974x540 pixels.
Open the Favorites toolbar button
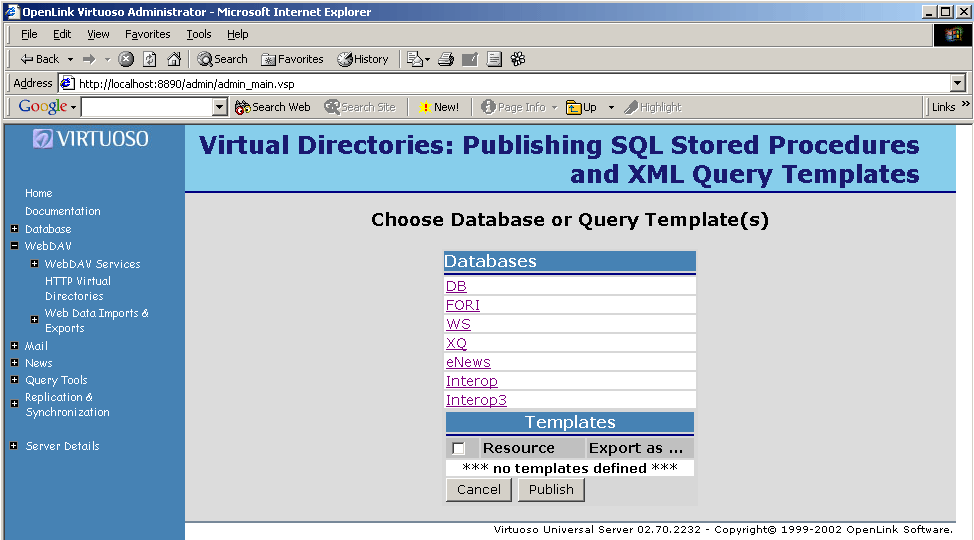[x=292, y=59]
